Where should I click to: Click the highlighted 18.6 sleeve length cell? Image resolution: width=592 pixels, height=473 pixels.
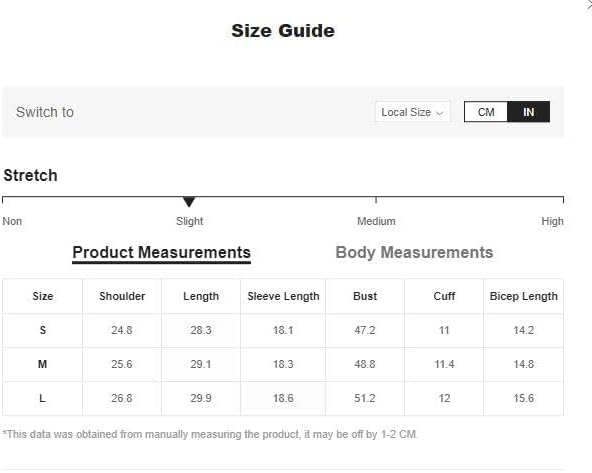click(x=283, y=398)
